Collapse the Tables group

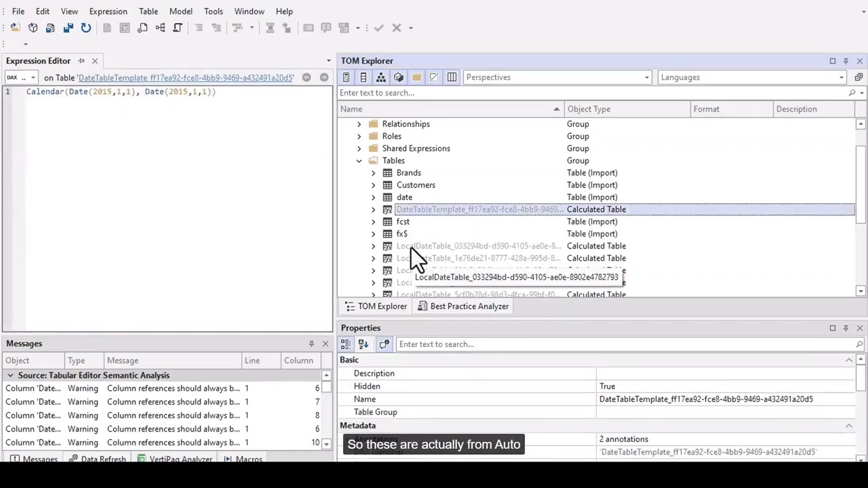tap(359, 161)
